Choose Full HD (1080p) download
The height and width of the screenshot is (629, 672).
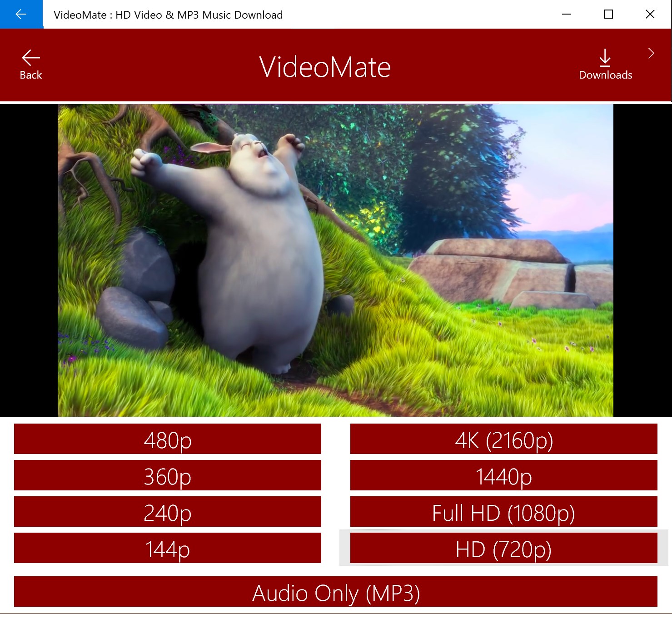[504, 512]
